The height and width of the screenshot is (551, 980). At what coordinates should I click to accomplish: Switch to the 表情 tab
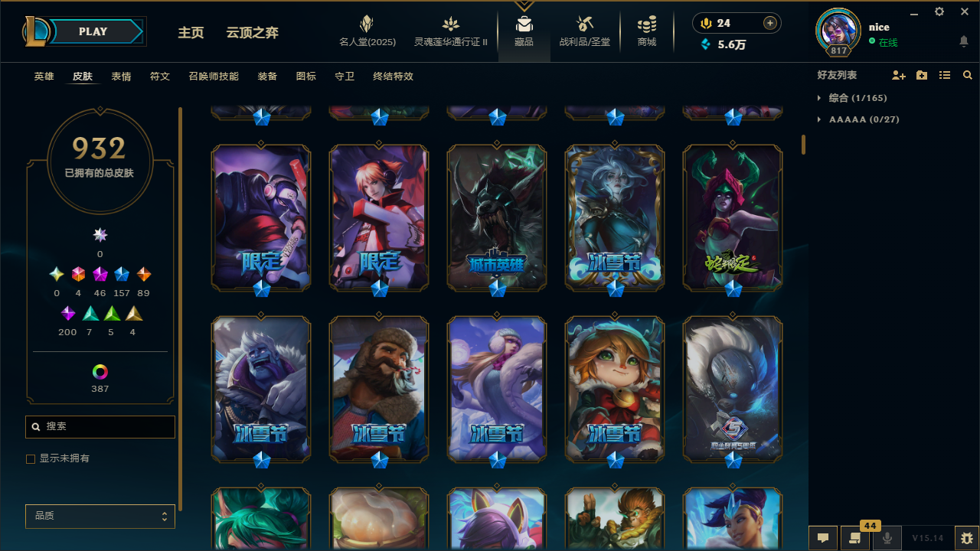tap(121, 77)
